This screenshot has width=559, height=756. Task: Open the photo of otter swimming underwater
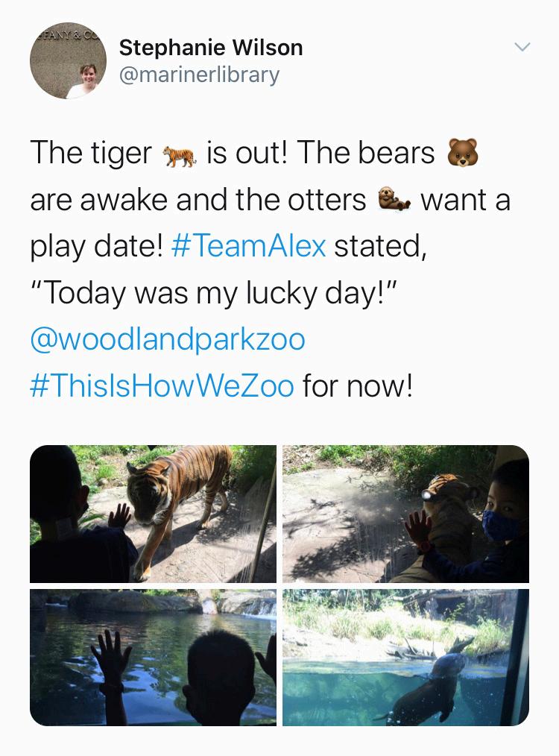pos(405,657)
